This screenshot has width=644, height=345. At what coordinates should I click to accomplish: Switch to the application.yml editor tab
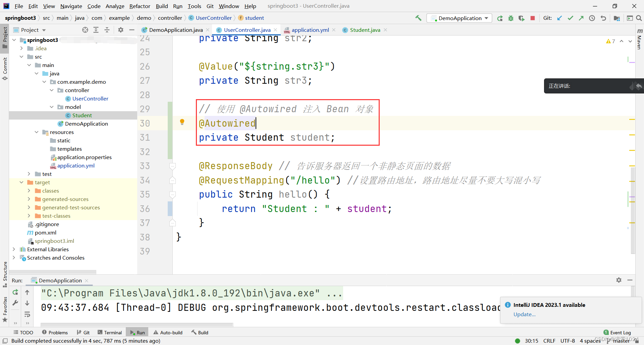310,30
